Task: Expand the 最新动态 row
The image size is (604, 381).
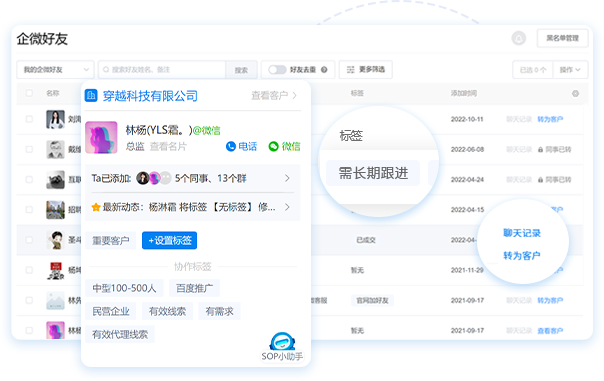Action: point(192,207)
